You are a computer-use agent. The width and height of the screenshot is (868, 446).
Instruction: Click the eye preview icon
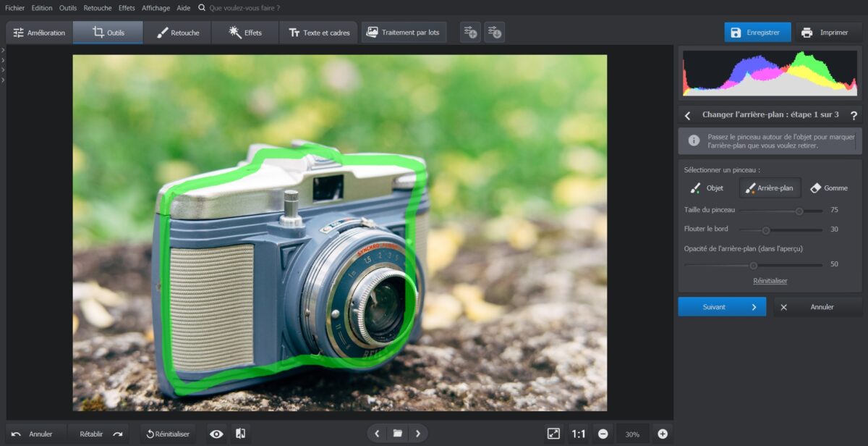click(x=216, y=434)
